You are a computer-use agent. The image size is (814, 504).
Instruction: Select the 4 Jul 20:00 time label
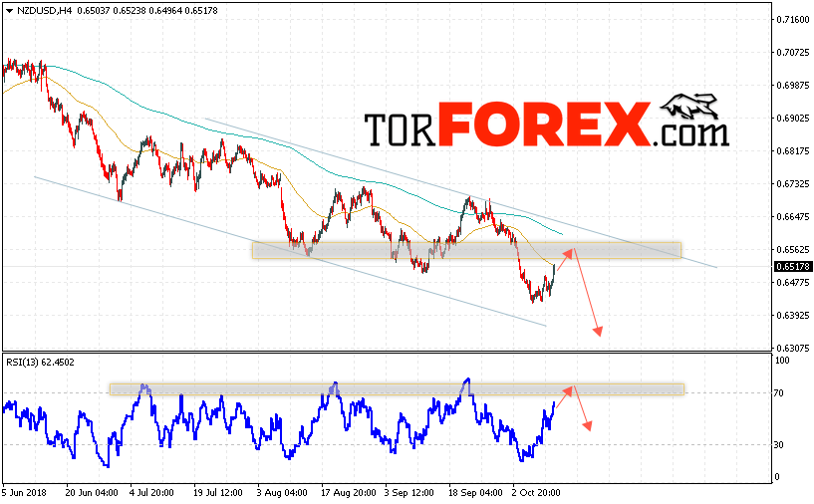coord(151,493)
